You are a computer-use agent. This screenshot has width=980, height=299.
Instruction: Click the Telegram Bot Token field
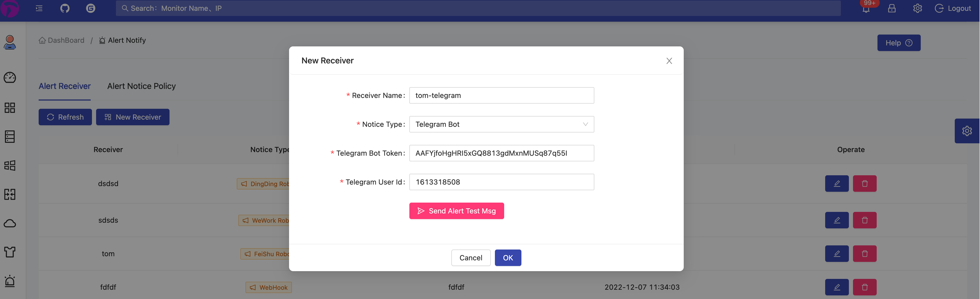coord(501,153)
